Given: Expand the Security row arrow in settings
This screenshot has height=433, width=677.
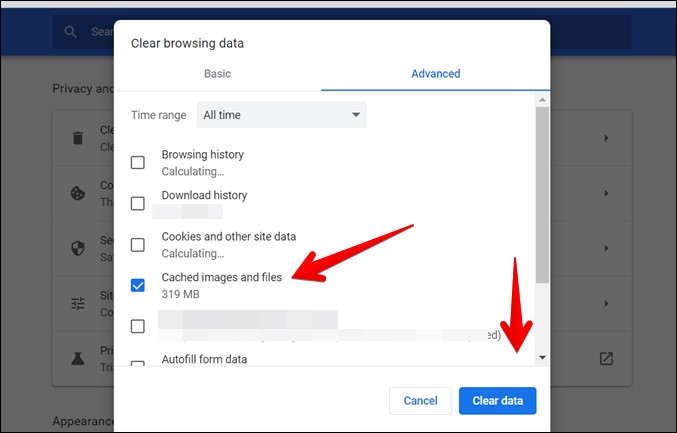Looking at the screenshot, I should [x=606, y=248].
